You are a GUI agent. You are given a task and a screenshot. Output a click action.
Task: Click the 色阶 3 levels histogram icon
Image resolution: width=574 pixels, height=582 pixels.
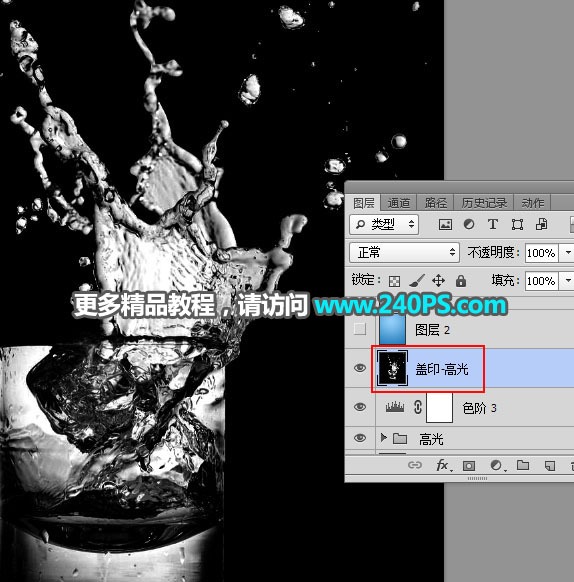click(395, 407)
